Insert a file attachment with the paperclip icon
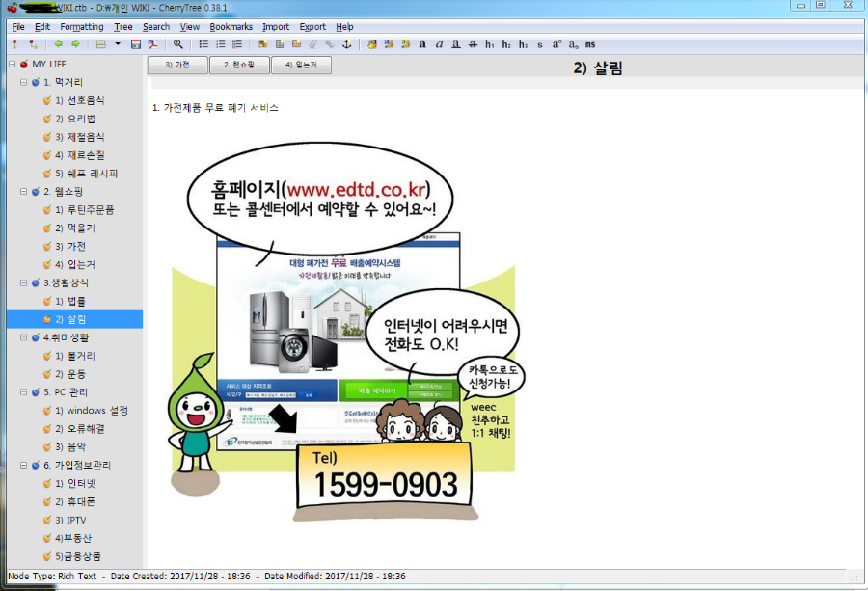This screenshot has width=868, height=591. coord(312,44)
